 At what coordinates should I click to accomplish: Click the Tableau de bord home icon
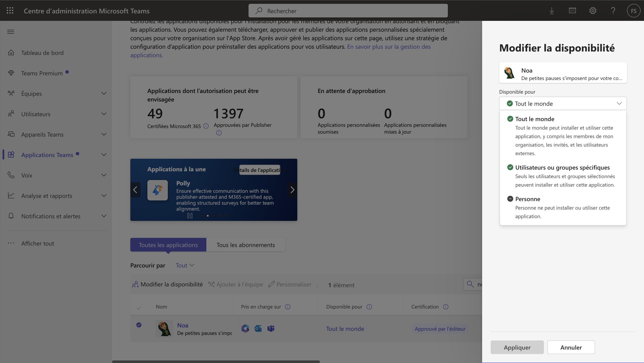(x=11, y=53)
